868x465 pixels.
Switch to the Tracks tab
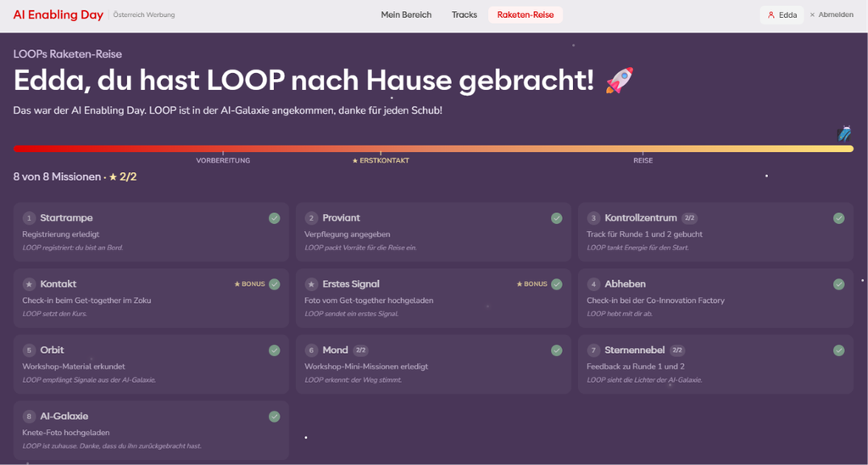point(464,15)
